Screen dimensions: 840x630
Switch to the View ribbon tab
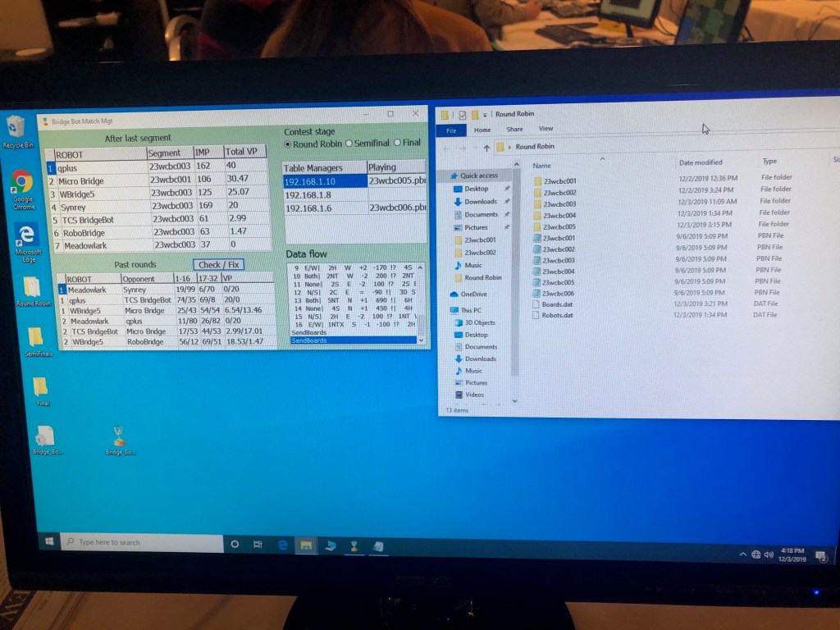click(546, 129)
